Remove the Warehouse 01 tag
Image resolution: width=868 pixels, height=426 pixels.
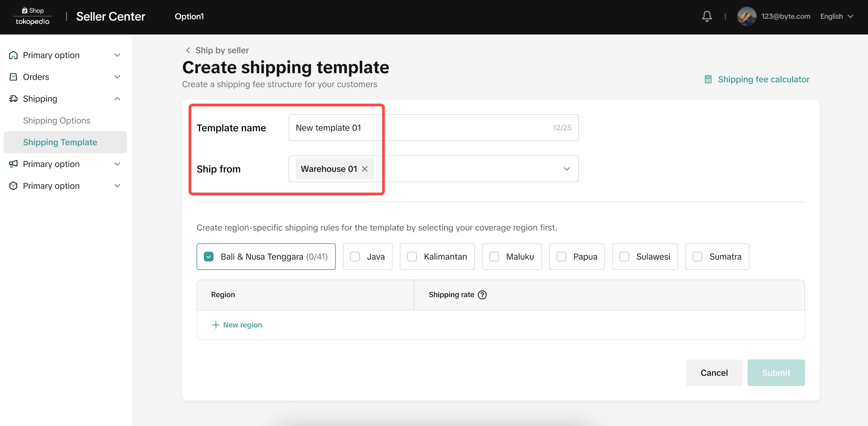tap(364, 169)
